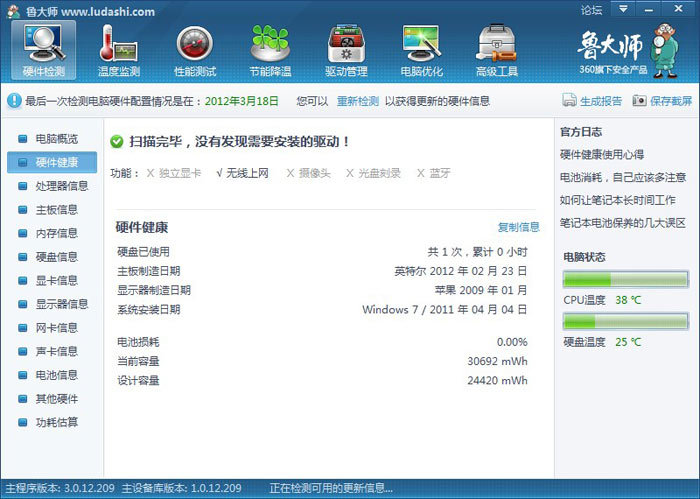Click 主设备库版本: 1.0.12.209 in status bar
The width and height of the screenshot is (700, 499).
tap(182, 488)
